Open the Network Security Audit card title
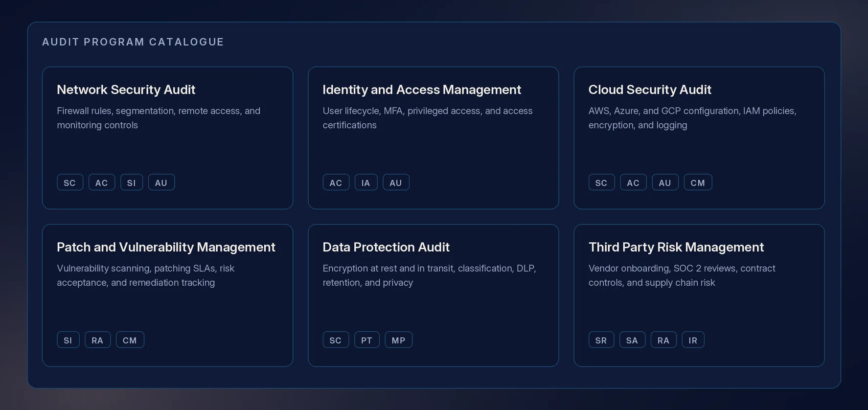Image resolution: width=868 pixels, height=410 pixels. coord(126,90)
